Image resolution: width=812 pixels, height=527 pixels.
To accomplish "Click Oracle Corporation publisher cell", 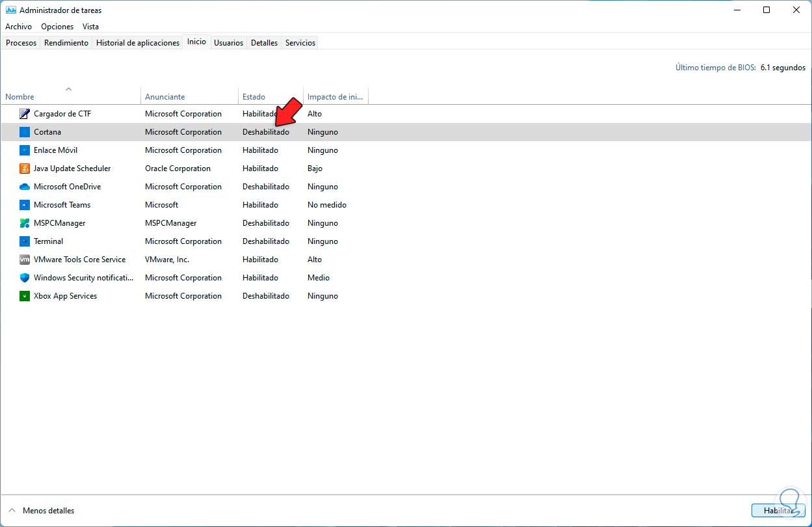I will coord(177,169).
